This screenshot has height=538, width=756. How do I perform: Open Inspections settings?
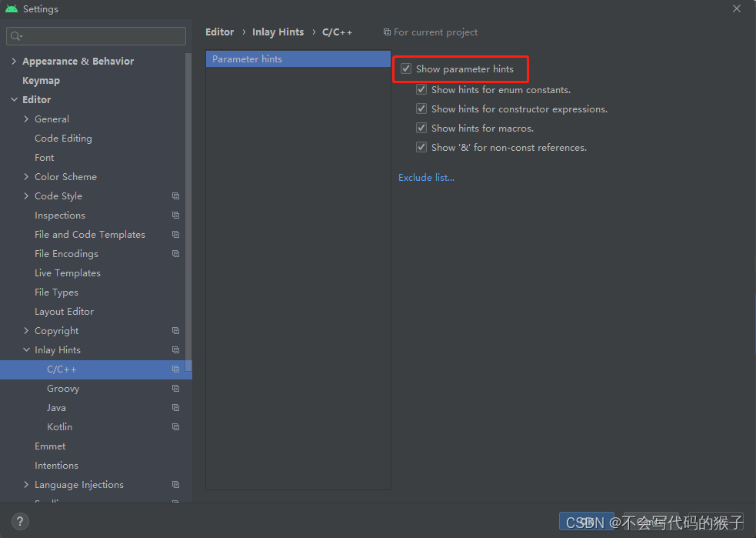click(x=60, y=216)
